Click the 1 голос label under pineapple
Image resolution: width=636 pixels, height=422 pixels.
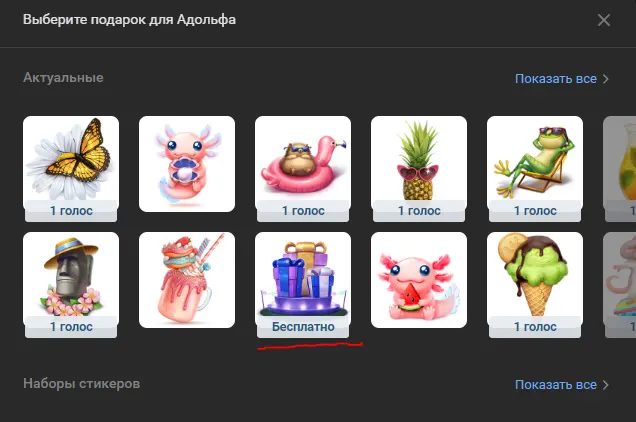(419, 211)
